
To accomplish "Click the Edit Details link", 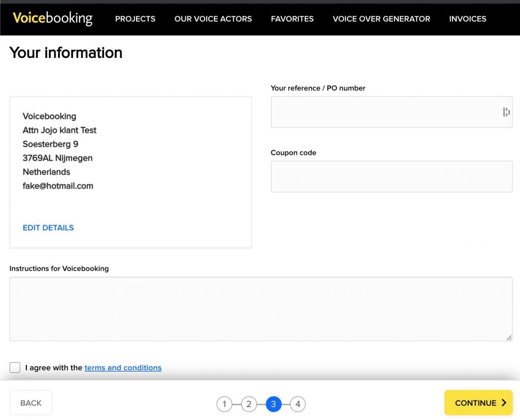I will [48, 228].
